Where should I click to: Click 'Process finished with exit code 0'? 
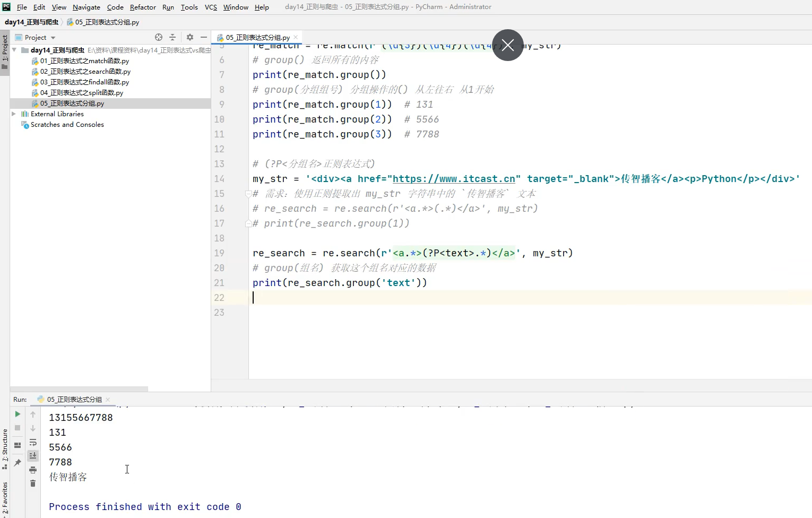[145, 507]
